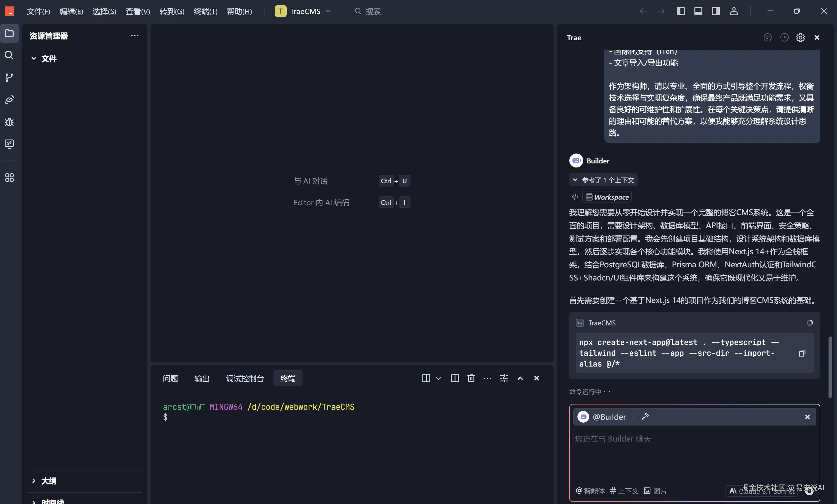The image size is (837, 504).
Task: Open the Source Control sidebar icon
Action: [x=9, y=78]
